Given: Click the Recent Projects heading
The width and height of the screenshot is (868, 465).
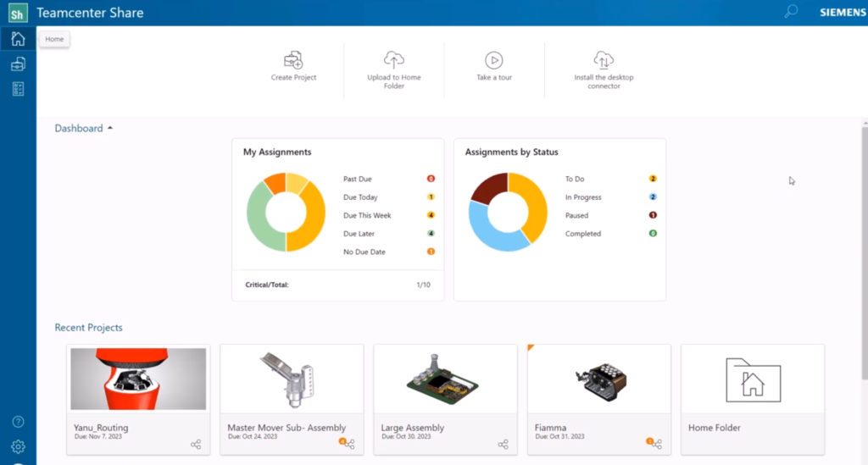Looking at the screenshot, I should pos(88,327).
